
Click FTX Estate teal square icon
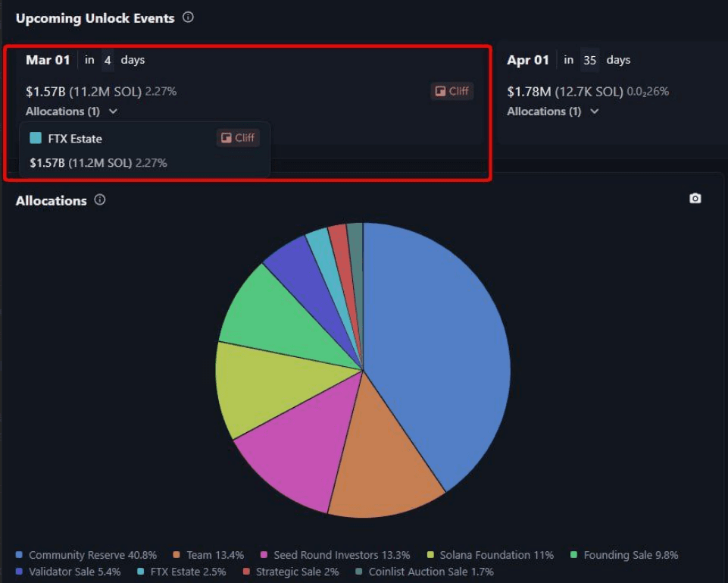pyautogui.click(x=36, y=139)
